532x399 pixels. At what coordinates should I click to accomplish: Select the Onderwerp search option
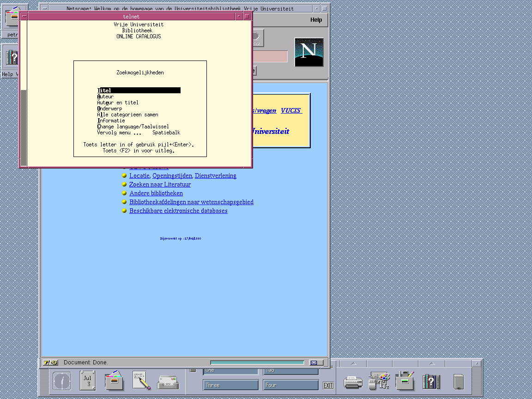(109, 109)
